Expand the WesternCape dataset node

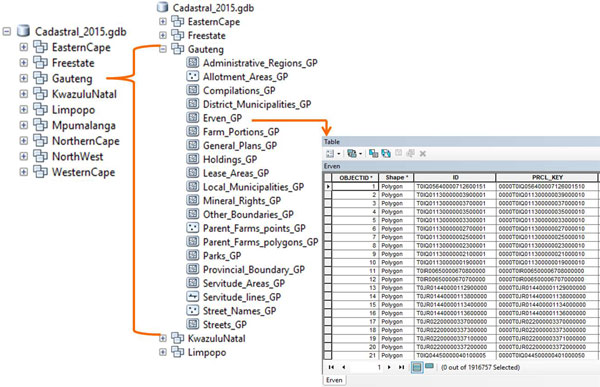click(x=24, y=172)
